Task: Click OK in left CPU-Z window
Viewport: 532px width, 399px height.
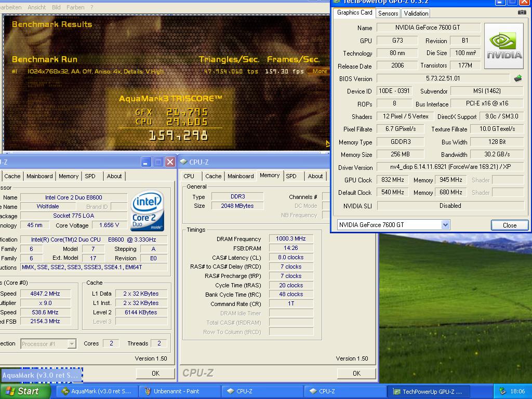Action: point(155,373)
